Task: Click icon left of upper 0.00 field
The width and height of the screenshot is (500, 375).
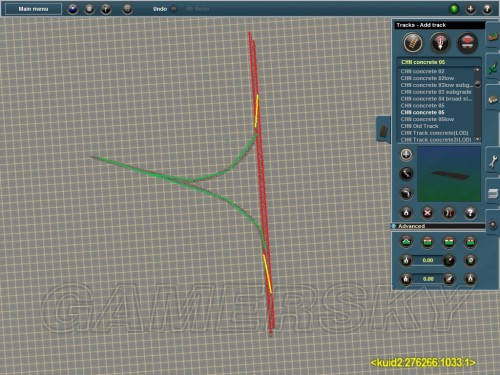Action: tap(406, 260)
